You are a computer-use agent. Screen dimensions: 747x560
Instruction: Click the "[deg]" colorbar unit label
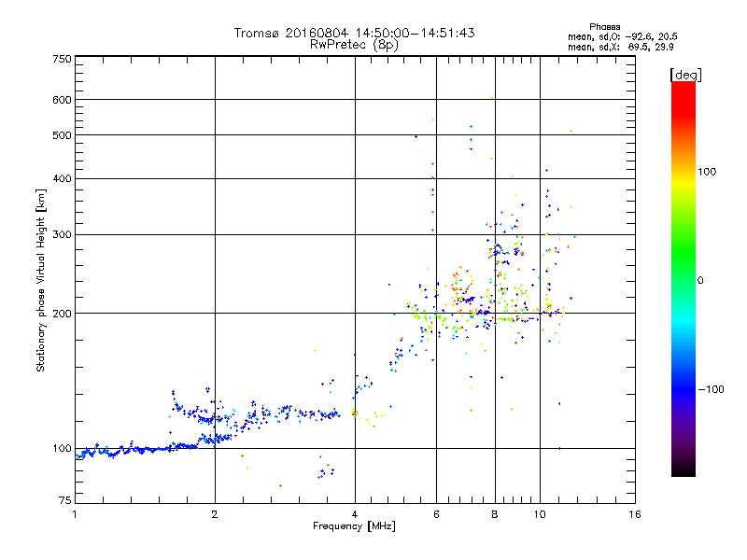(x=685, y=75)
